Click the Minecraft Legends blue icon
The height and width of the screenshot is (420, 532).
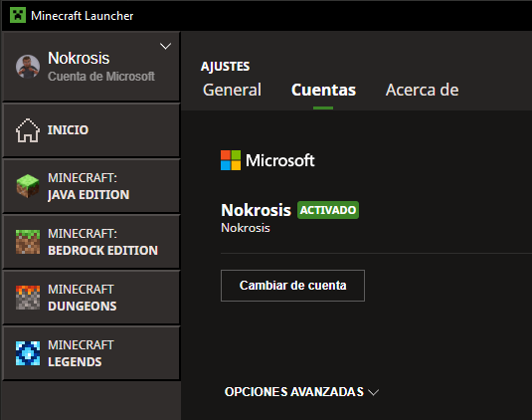click(x=28, y=353)
